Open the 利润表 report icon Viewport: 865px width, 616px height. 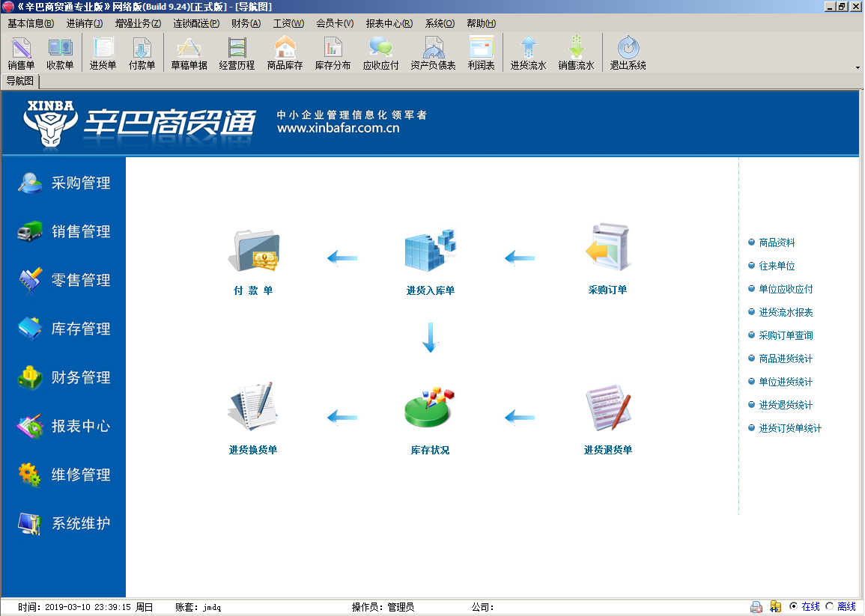click(481, 54)
